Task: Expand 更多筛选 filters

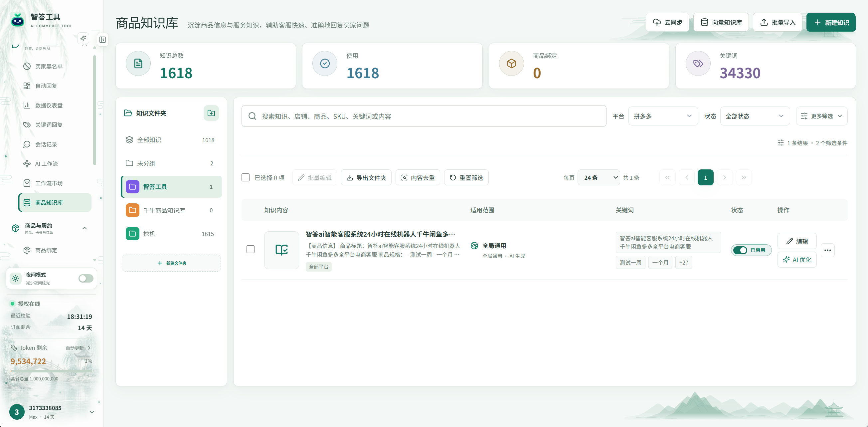Action: [821, 116]
